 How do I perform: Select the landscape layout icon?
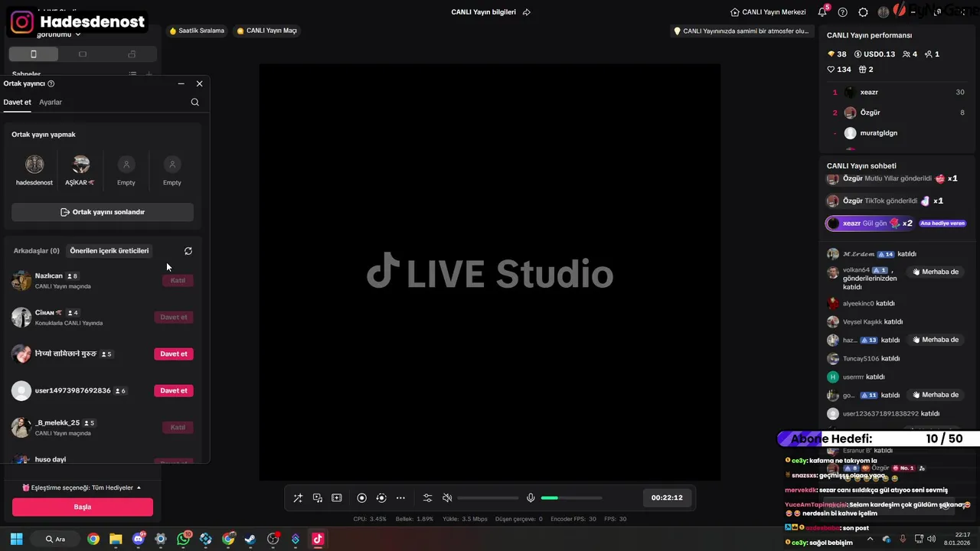[83, 54]
